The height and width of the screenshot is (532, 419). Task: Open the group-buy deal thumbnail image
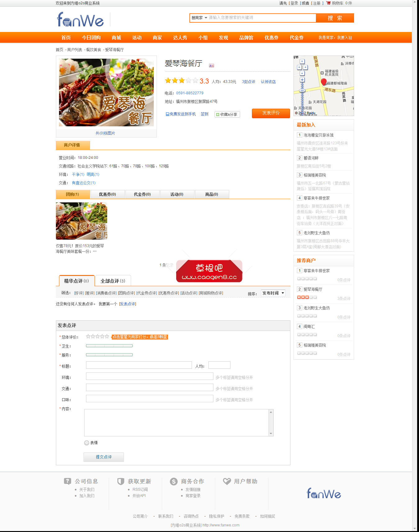[x=81, y=221]
